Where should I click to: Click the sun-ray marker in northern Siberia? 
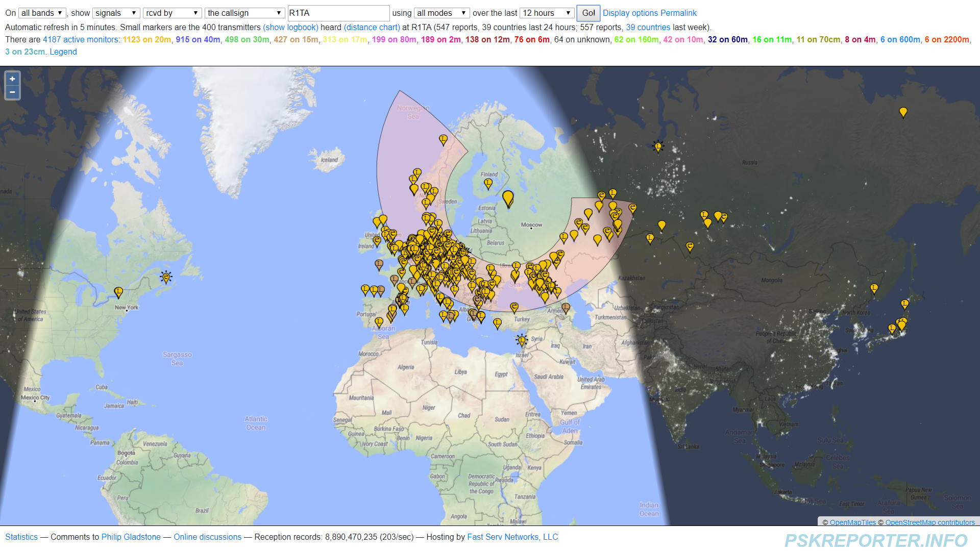click(658, 146)
